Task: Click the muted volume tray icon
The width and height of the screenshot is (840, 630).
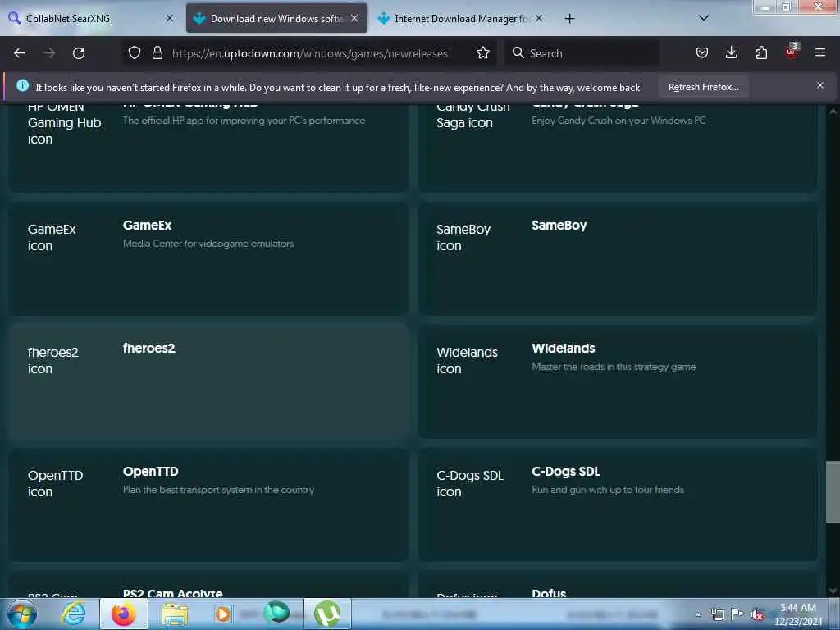Action: click(757, 614)
